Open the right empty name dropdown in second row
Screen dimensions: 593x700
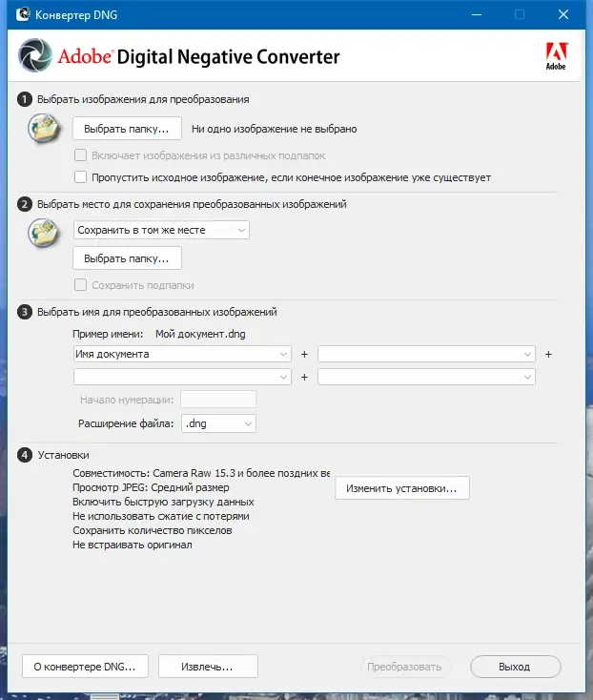[x=426, y=377]
